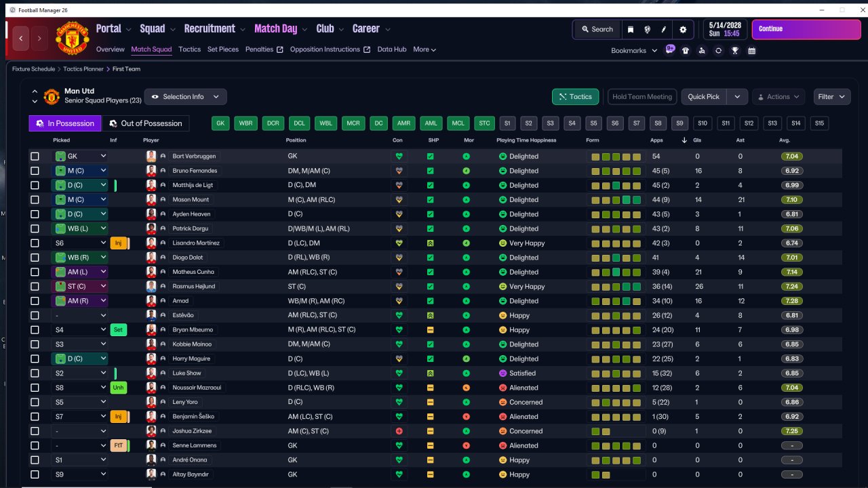Open the settings gear icon
Viewport: 868px width, 488px height.
[x=683, y=29]
